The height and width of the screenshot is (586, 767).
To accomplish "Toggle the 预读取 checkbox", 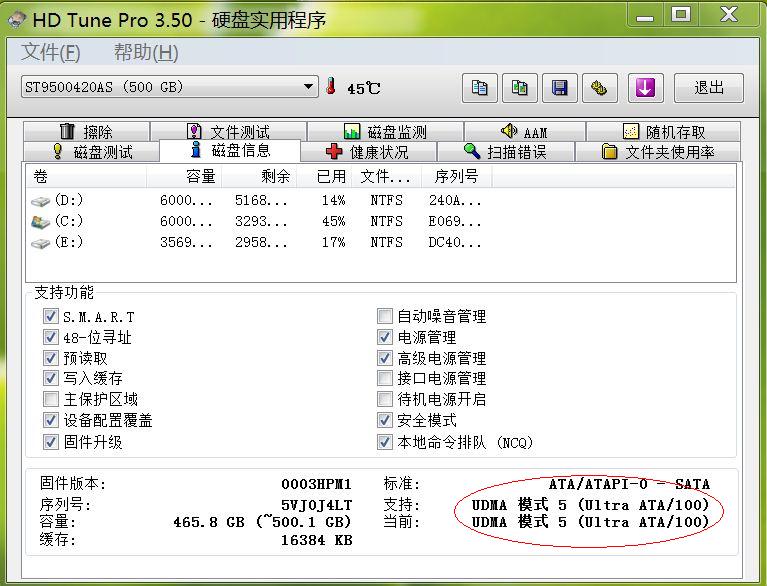I will pos(50,358).
